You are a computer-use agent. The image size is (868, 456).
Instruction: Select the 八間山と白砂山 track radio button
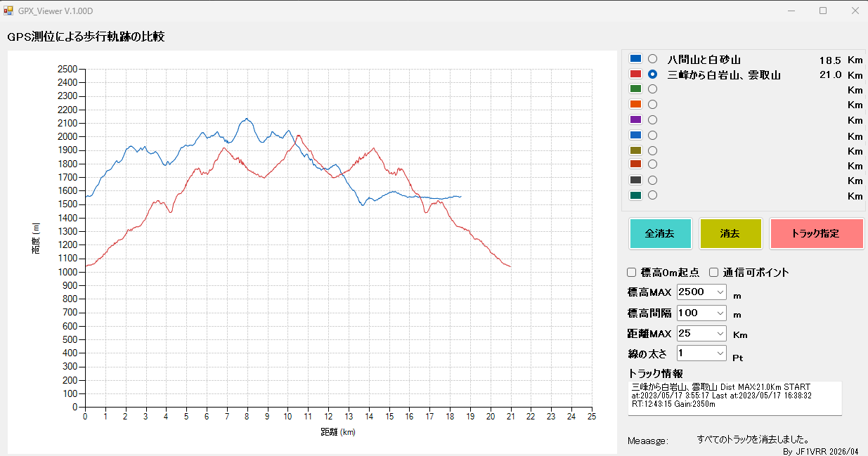(x=652, y=59)
